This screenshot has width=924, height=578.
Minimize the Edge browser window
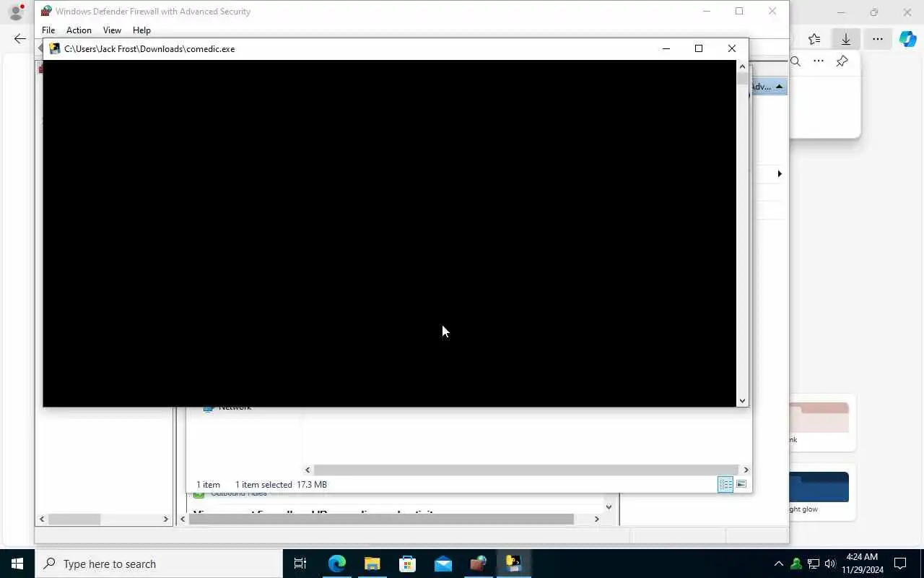point(841,12)
